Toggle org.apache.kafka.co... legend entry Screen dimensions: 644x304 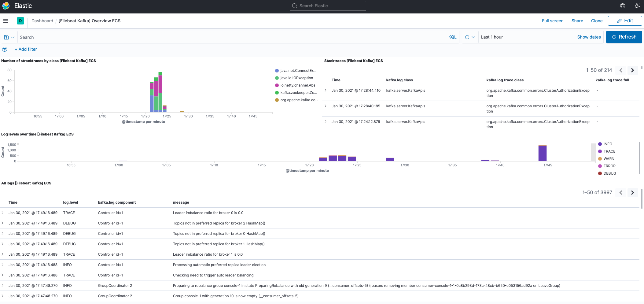pyautogui.click(x=296, y=100)
